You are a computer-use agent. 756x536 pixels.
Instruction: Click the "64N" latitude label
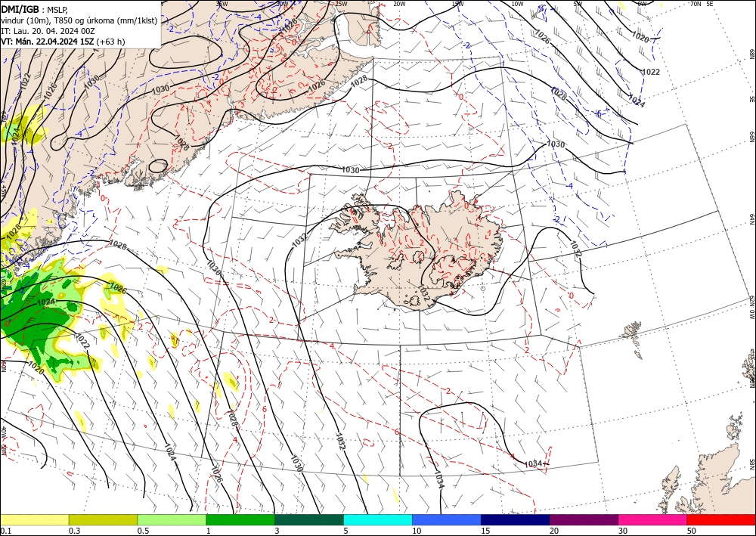751,218
